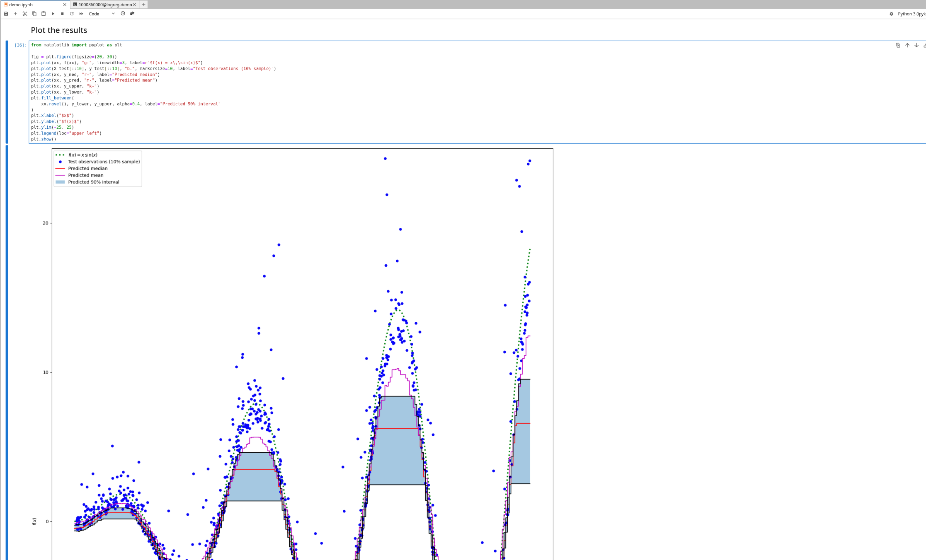Close the 1000860000@logreg-demo terminal tab

[x=134, y=5]
